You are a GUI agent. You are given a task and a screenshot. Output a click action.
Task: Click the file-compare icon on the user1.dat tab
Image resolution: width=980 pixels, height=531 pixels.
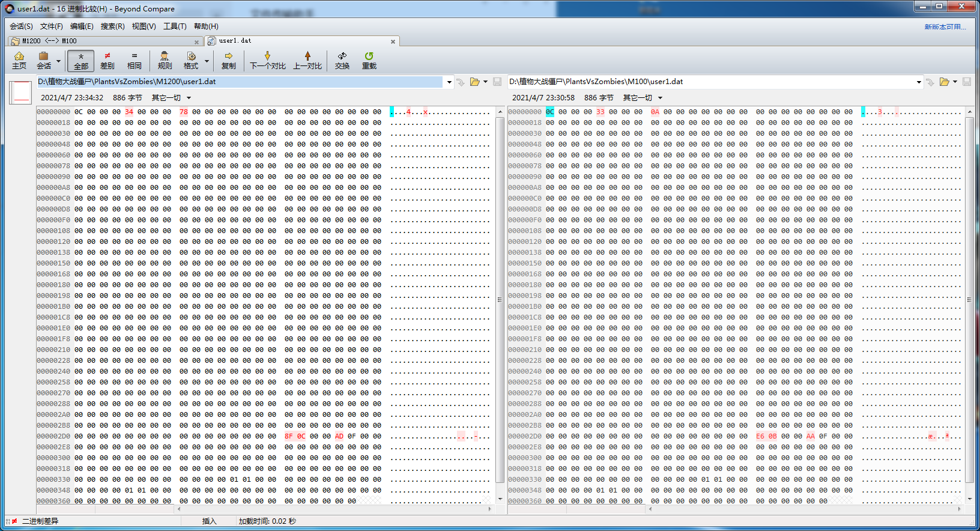click(x=211, y=41)
